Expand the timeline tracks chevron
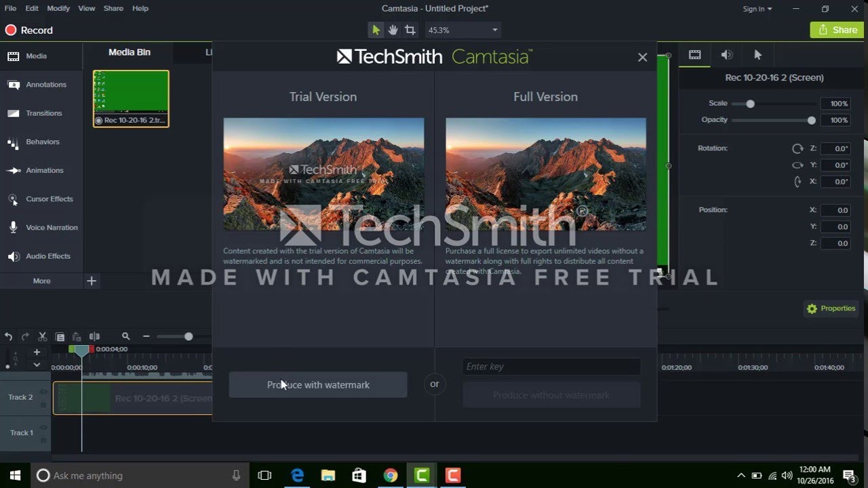868x488 pixels. [37, 365]
